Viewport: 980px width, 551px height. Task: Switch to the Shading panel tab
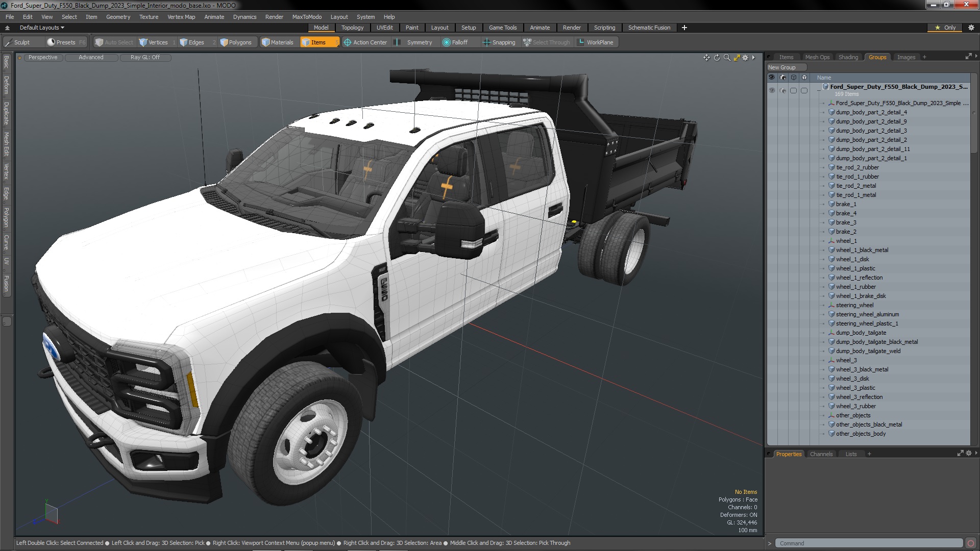[x=848, y=57]
